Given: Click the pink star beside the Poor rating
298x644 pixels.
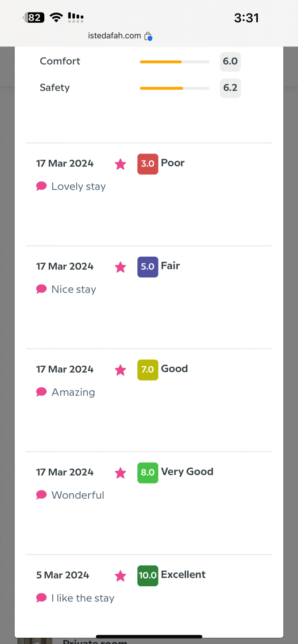Looking at the screenshot, I should point(120,164).
